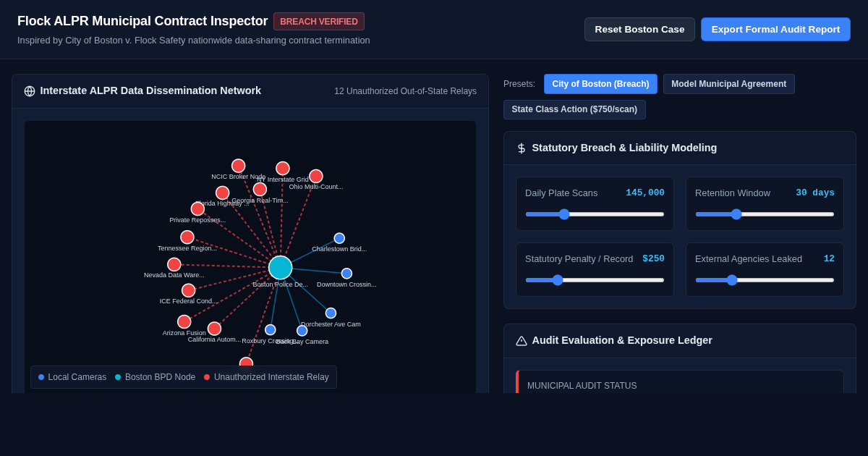868x456 pixels.
Task: Click the warning triangle beside Audit Evaluation heading
Action: coord(522,341)
